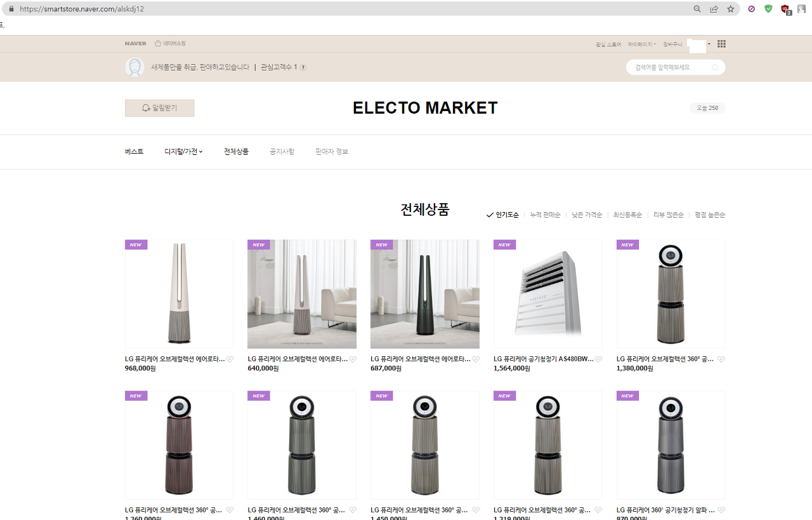This screenshot has height=520, width=812.
Task: Click the ELECTO MARKET store title
Action: [x=425, y=108]
